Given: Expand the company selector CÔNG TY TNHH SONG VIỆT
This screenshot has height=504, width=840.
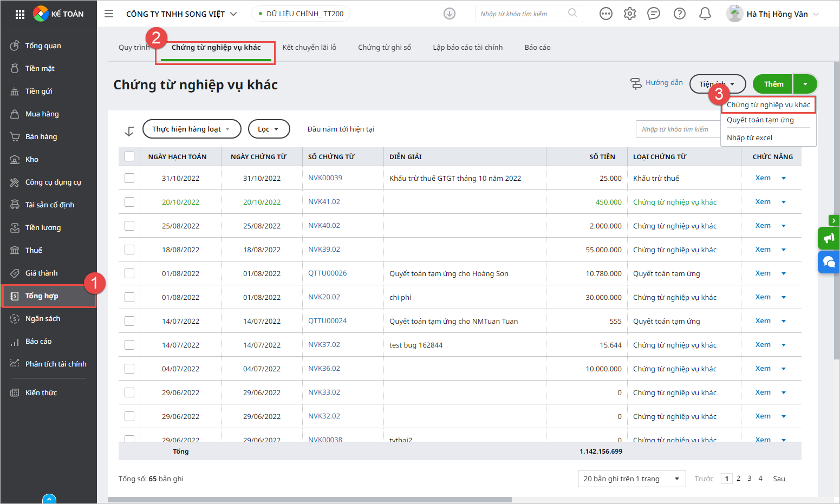Looking at the screenshot, I should tap(181, 14).
